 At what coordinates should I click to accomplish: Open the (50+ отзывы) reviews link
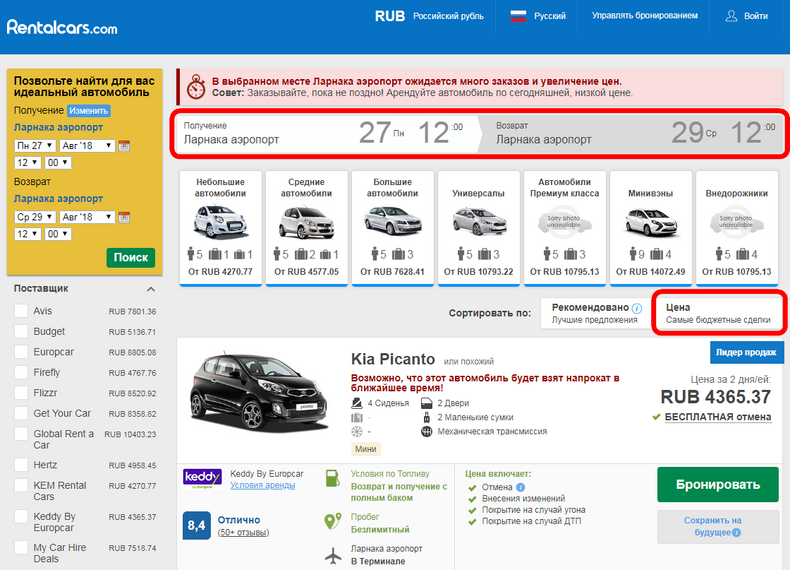(243, 533)
